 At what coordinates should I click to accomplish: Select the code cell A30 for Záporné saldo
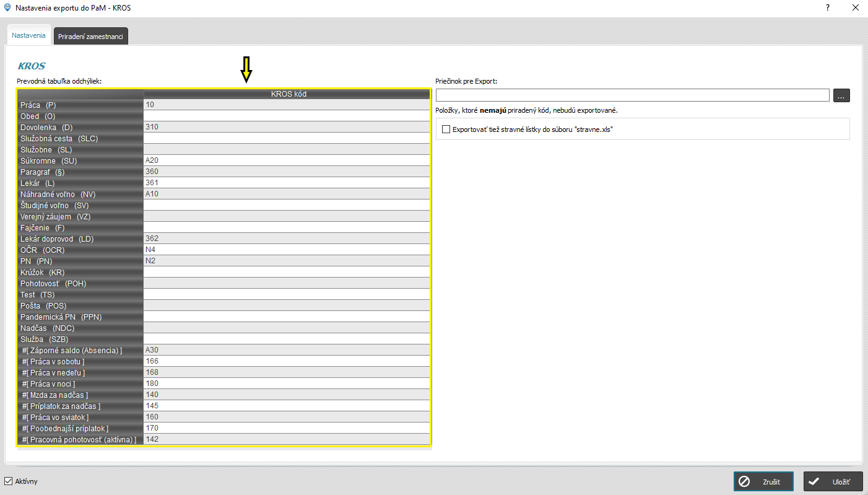tap(287, 350)
